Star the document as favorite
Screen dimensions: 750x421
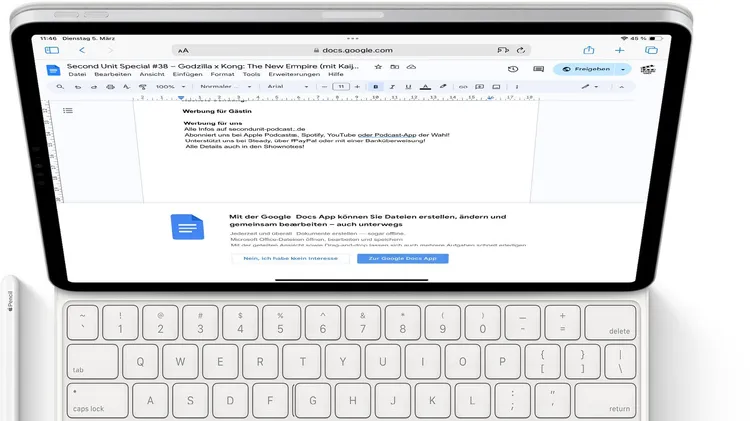pos(378,67)
